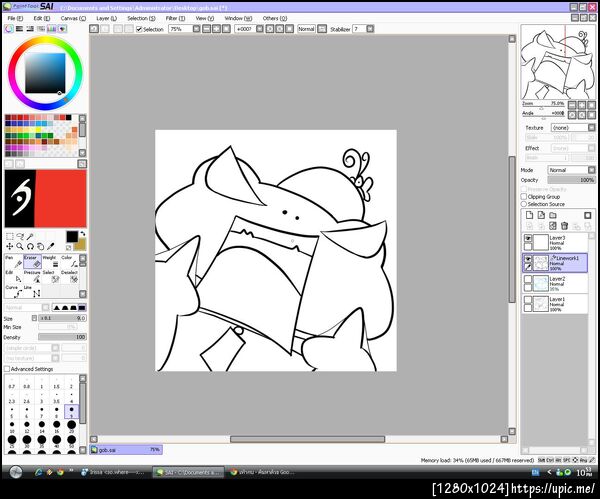Select the Line tool
The height and width of the screenshot is (499, 600).
tap(32, 291)
